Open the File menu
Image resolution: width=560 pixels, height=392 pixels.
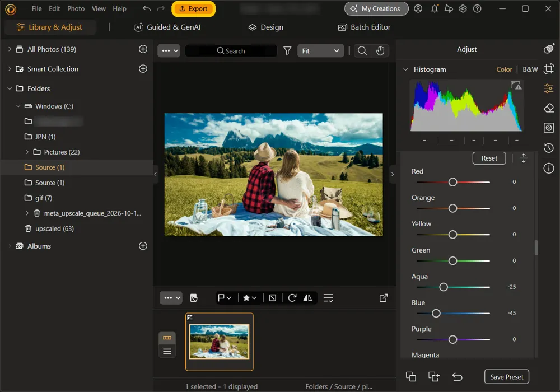click(x=37, y=8)
